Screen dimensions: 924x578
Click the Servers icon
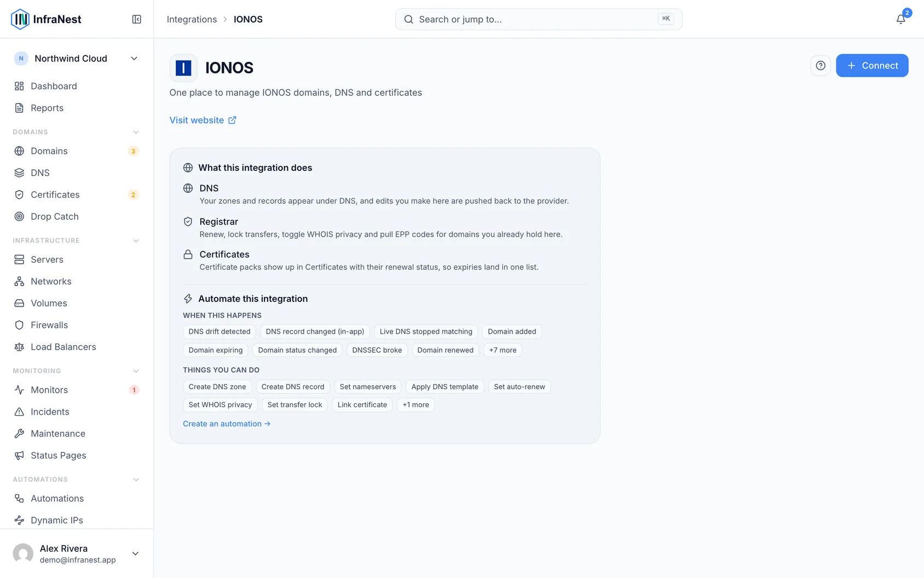[x=19, y=259]
